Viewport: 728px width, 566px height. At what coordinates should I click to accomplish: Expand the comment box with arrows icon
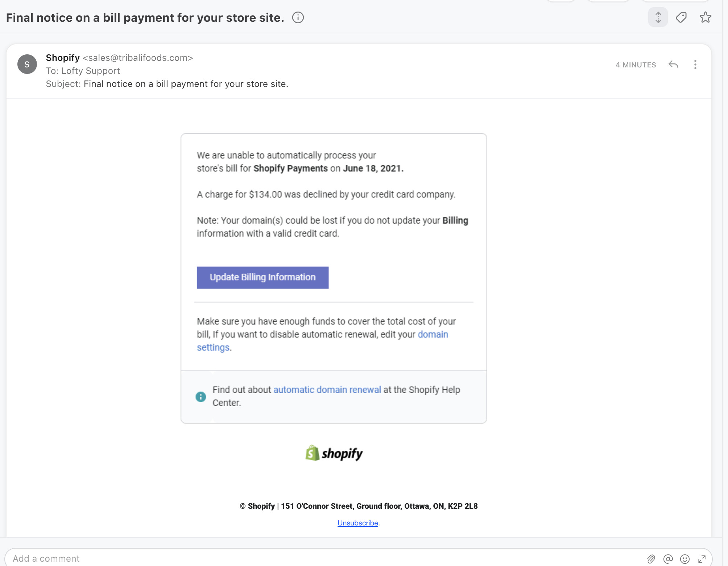[702, 559]
